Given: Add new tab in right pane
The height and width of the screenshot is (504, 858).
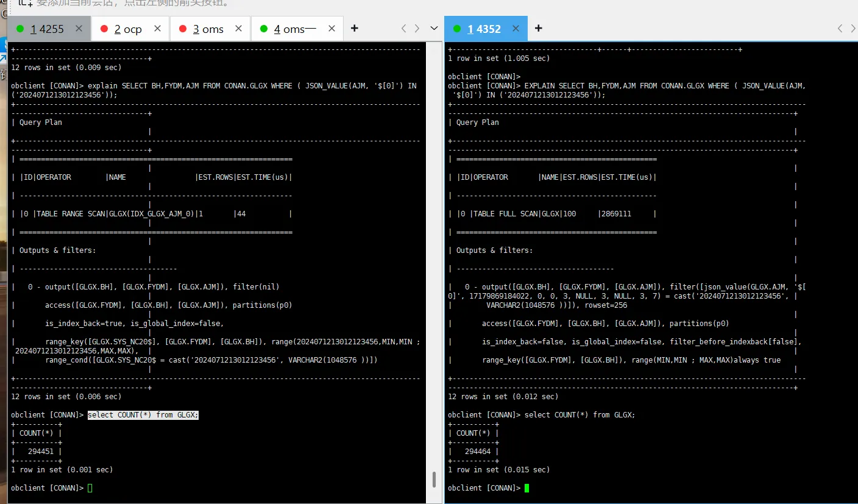Looking at the screenshot, I should click(539, 29).
